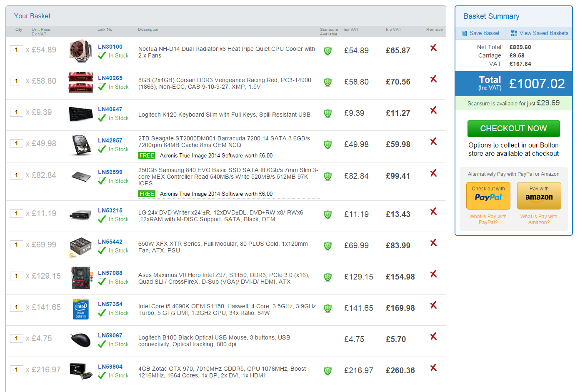This screenshot has width=580, height=392.
Task: Open the XFX PSU product thumbnail
Action: (80, 247)
